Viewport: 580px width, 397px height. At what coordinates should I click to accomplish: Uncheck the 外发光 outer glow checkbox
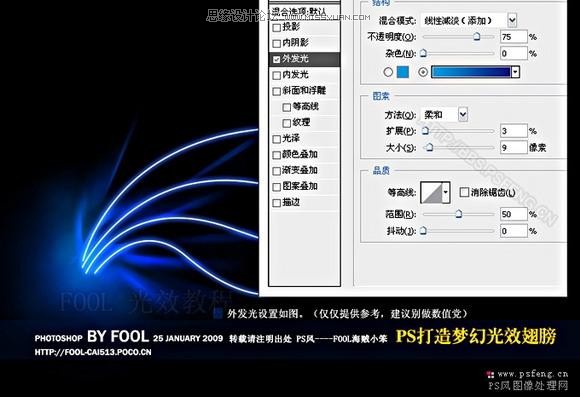click(x=276, y=59)
